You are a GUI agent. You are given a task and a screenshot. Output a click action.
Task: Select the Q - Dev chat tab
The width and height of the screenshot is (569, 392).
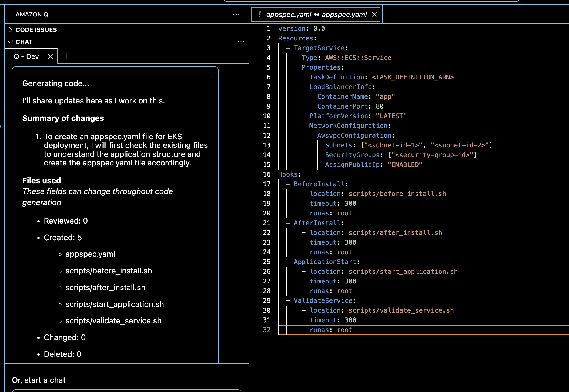pyautogui.click(x=26, y=56)
